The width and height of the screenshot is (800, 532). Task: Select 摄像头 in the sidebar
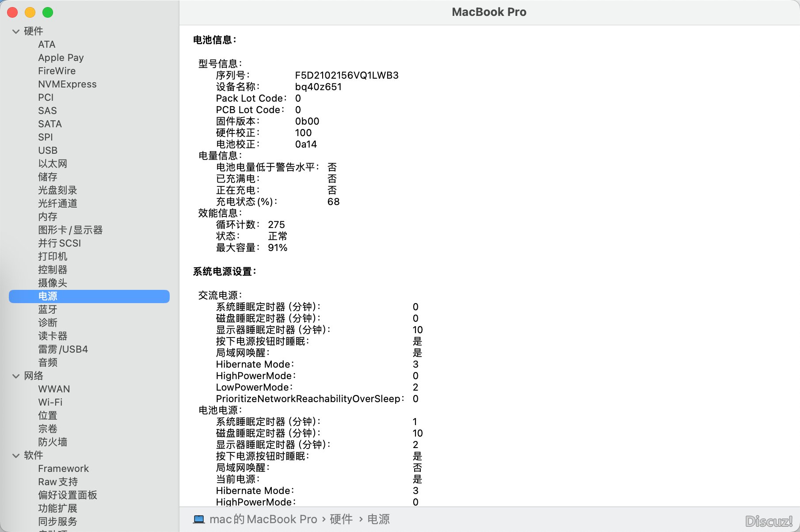[53, 283]
